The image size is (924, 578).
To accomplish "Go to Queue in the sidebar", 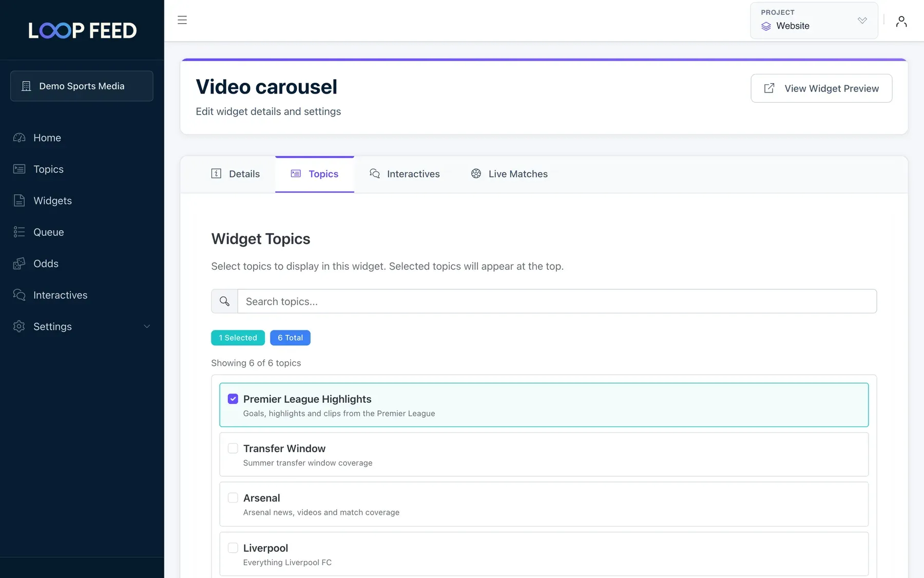I will point(49,232).
